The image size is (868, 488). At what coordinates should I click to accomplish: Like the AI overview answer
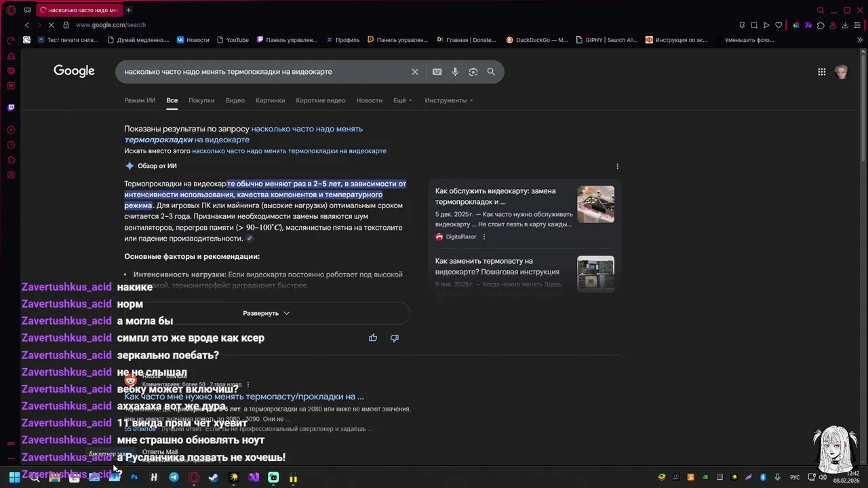click(373, 338)
